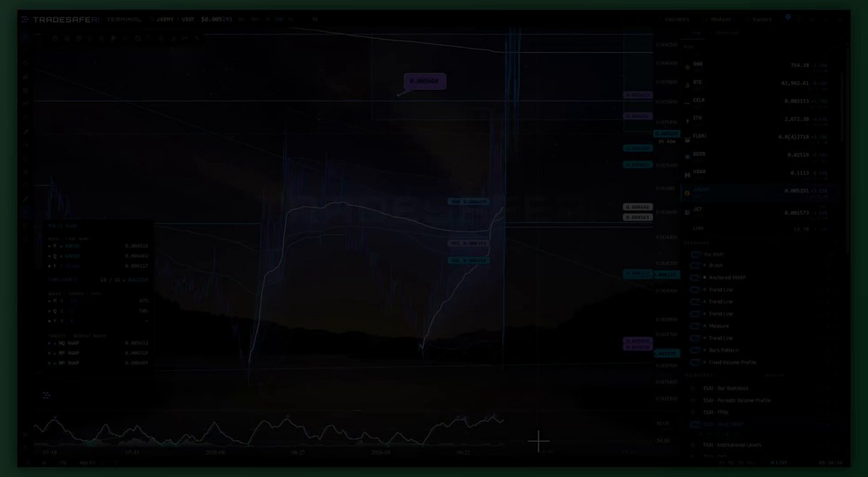
Task: Click the HBAR coin icon in the watchlist
Action: (x=687, y=175)
